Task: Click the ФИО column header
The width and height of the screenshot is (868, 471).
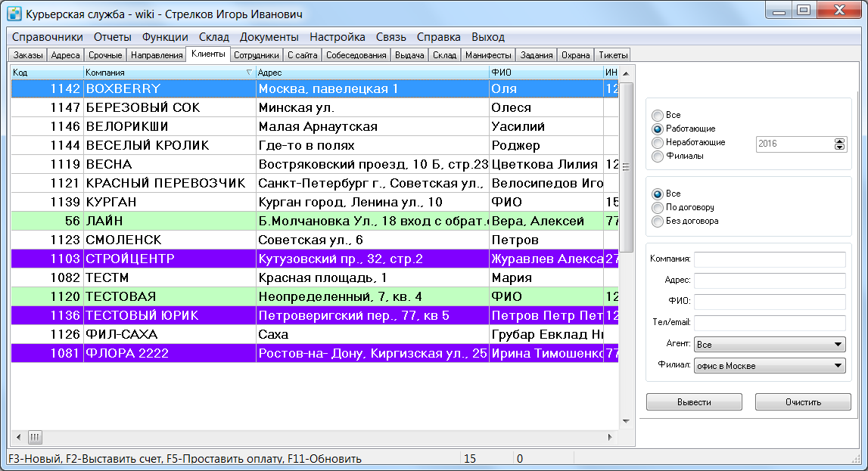Action: click(546, 73)
